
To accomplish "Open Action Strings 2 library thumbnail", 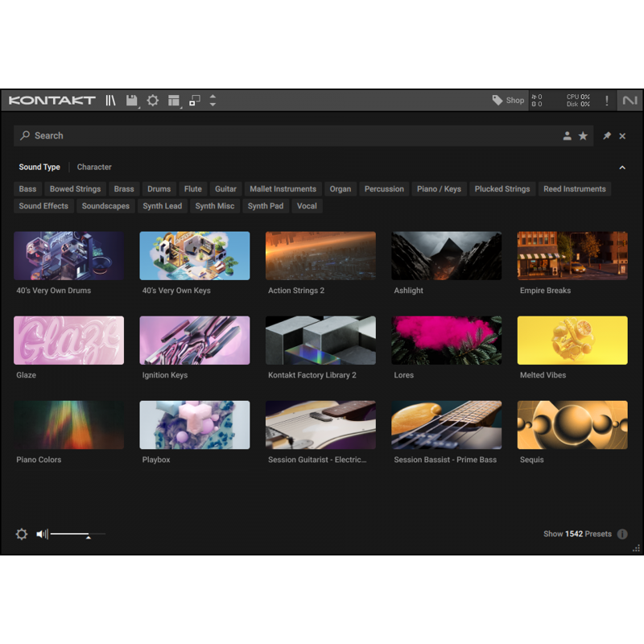I will [320, 256].
